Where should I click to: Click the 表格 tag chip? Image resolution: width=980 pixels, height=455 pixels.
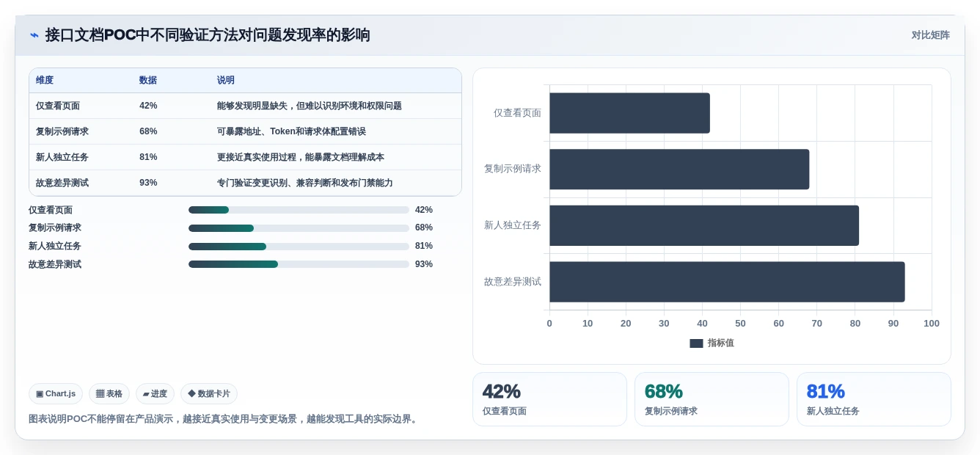pos(109,394)
